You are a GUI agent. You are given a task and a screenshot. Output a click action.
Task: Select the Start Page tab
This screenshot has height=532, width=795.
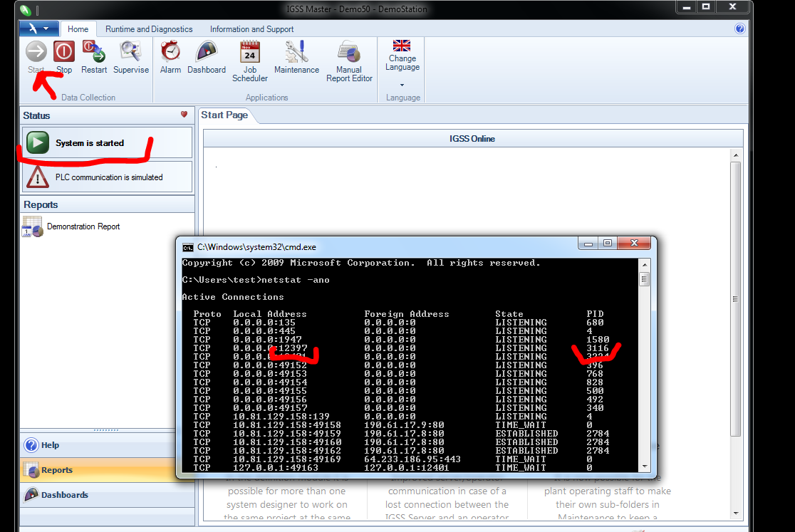click(224, 115)
